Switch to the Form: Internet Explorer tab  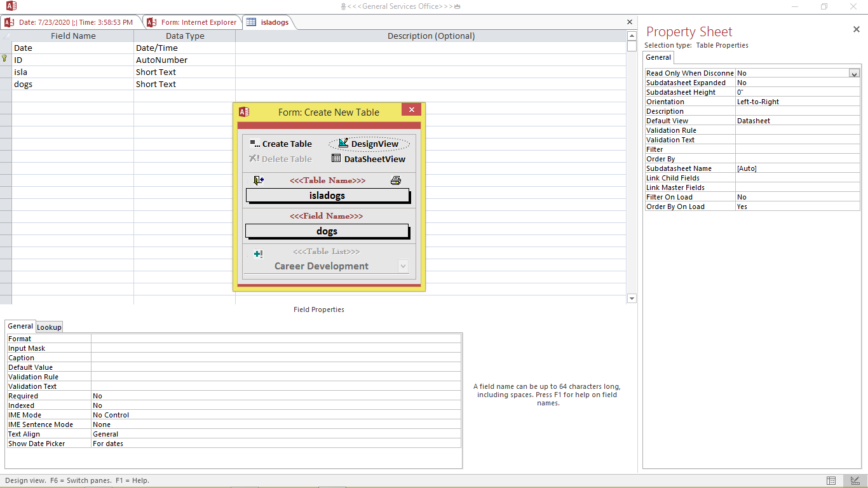pos(193,22)
